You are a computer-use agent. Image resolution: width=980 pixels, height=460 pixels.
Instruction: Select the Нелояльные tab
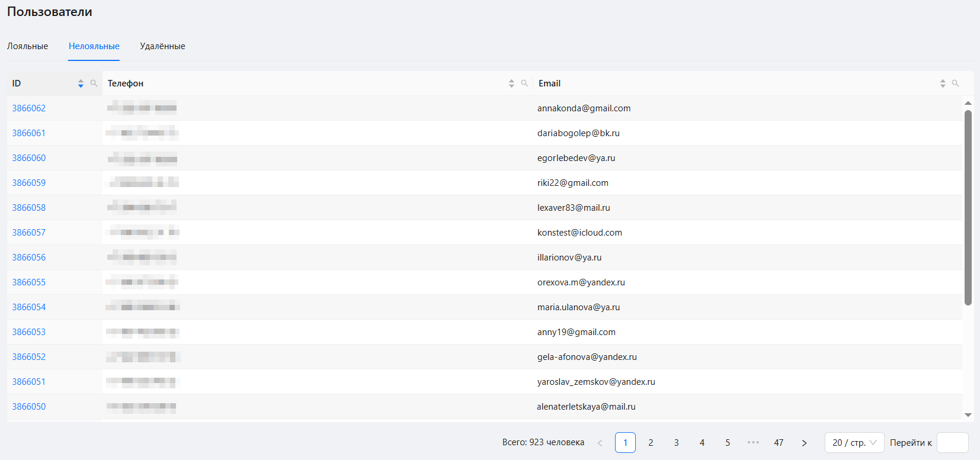pyautogui.click(x=94, y=46)
